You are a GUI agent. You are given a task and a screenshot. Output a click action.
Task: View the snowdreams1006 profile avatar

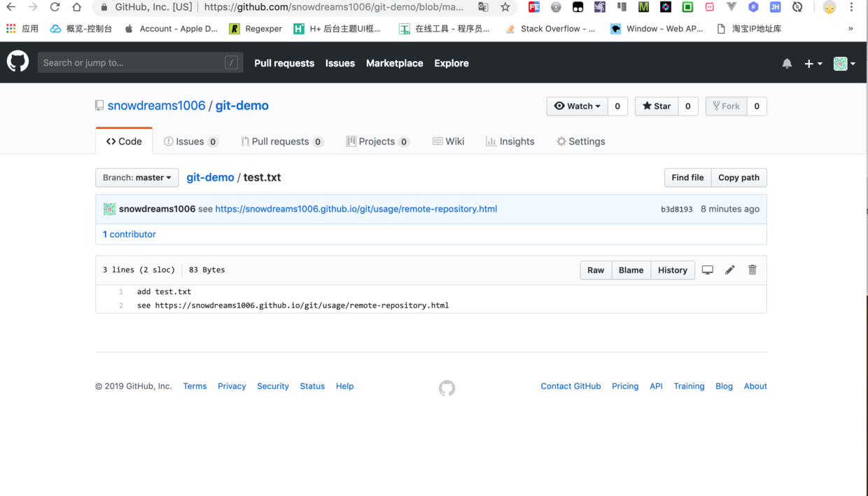tap(109, 209)
